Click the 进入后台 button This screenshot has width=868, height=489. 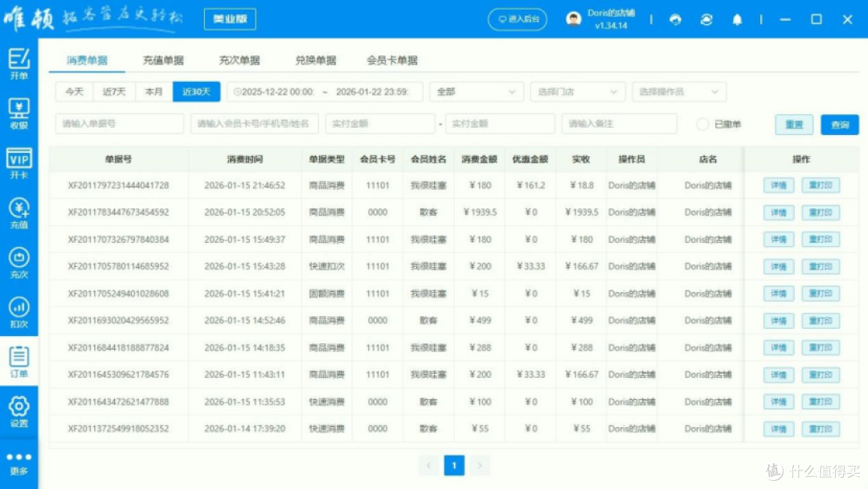pos(518,19)
